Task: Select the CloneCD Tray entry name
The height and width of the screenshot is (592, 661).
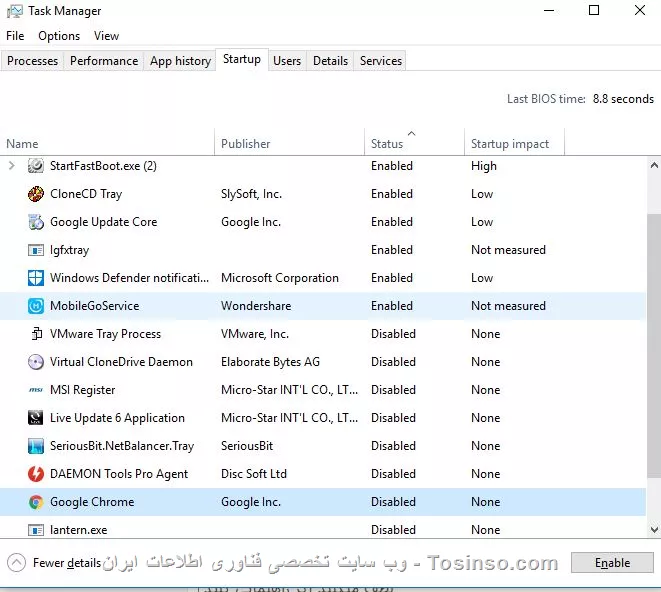Action: click(x=86, y=194)
